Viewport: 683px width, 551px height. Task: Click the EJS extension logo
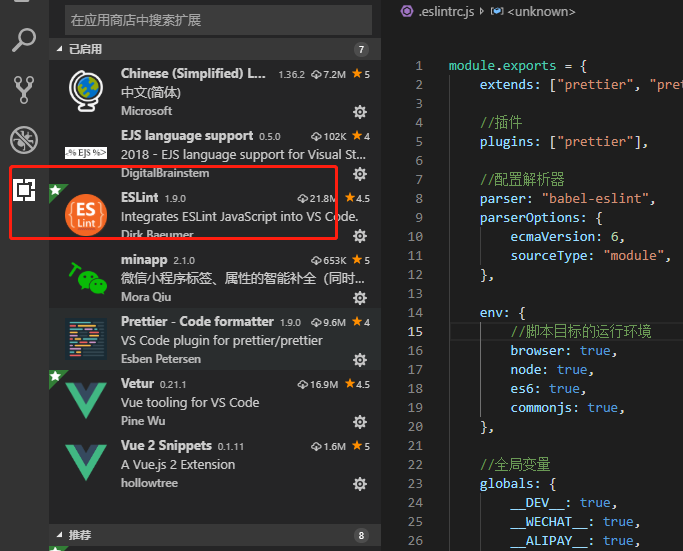[x=86, y=152]
